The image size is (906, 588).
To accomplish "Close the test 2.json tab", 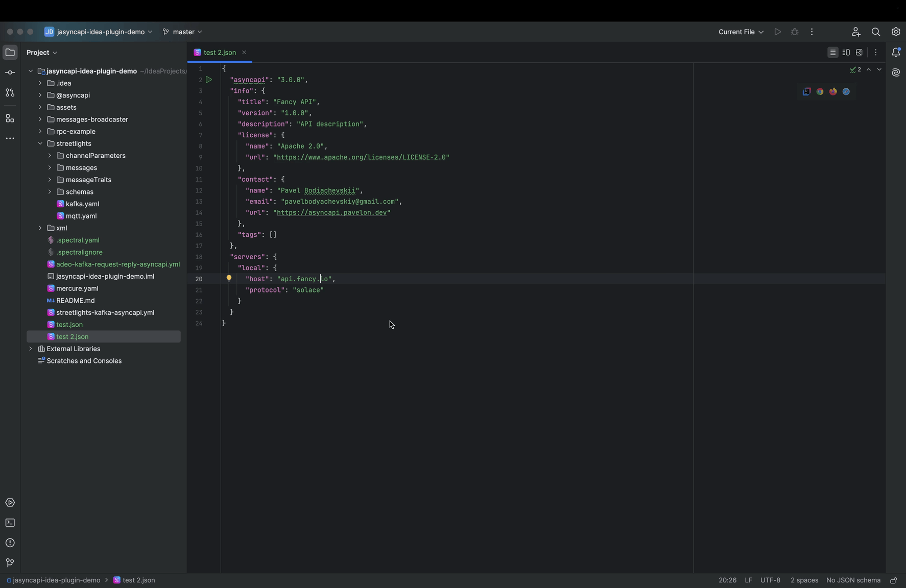I will (x=244, y=53).
